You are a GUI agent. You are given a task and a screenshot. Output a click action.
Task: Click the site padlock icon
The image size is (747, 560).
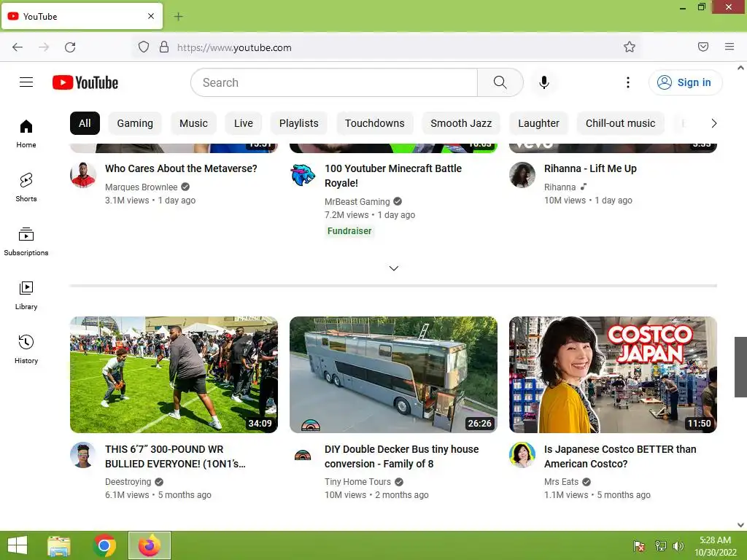click(x=164, y=47)
